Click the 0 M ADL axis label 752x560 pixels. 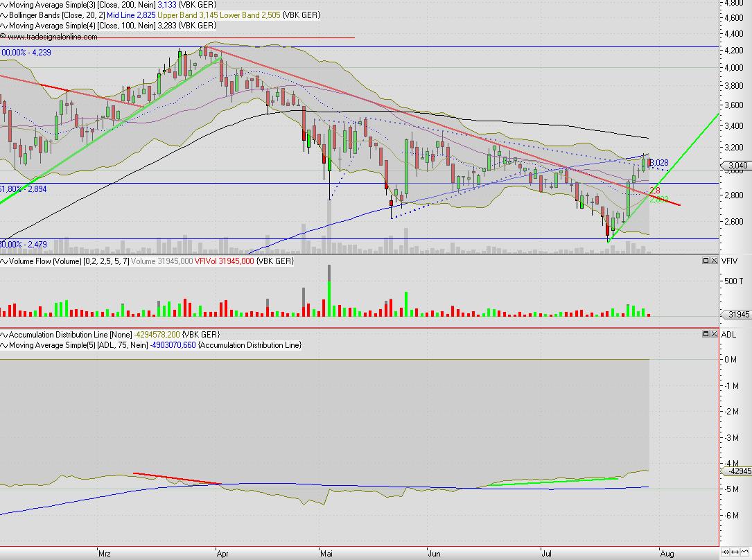pyautogui.click(x=731, y=360)
